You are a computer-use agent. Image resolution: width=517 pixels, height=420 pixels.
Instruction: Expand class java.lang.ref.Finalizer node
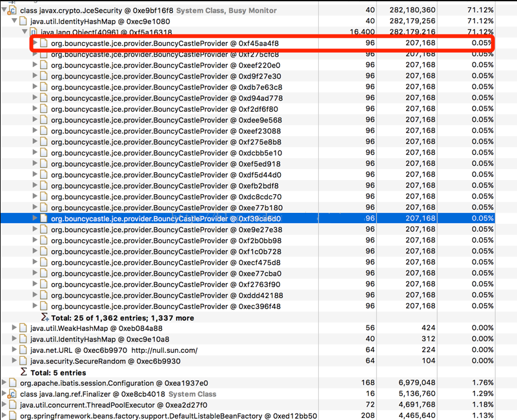(4, 393)
